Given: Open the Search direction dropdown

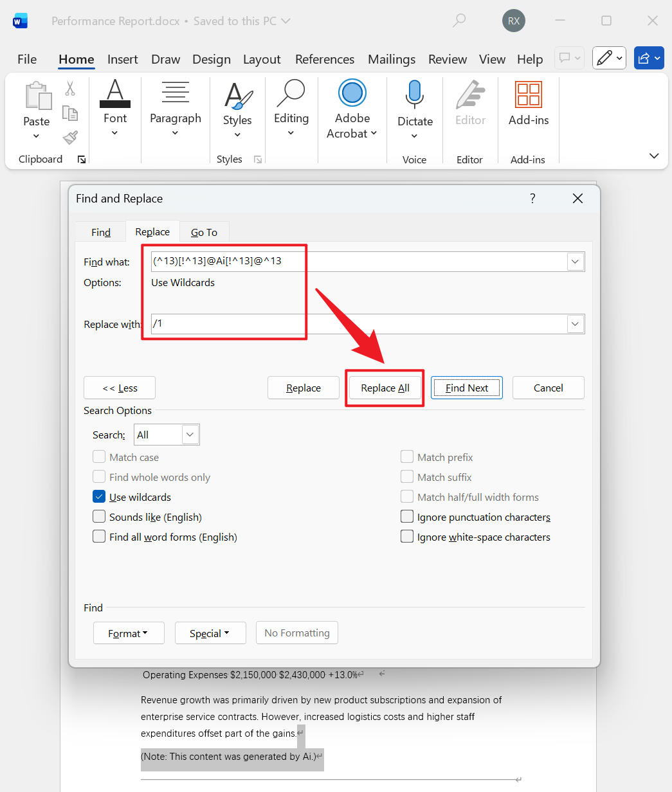Looking at the screenshot, I should click(190, 435).
